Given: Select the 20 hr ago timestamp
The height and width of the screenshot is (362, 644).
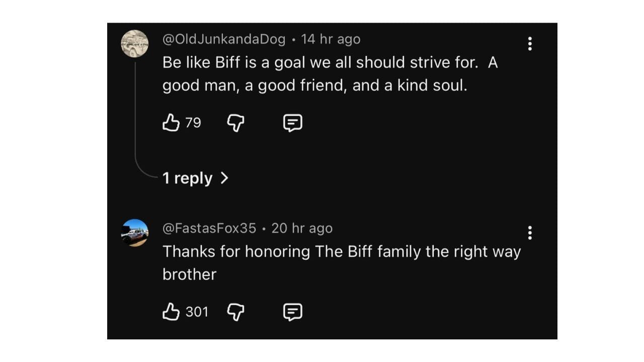Looking at the screenshot, I should [302, 228].
